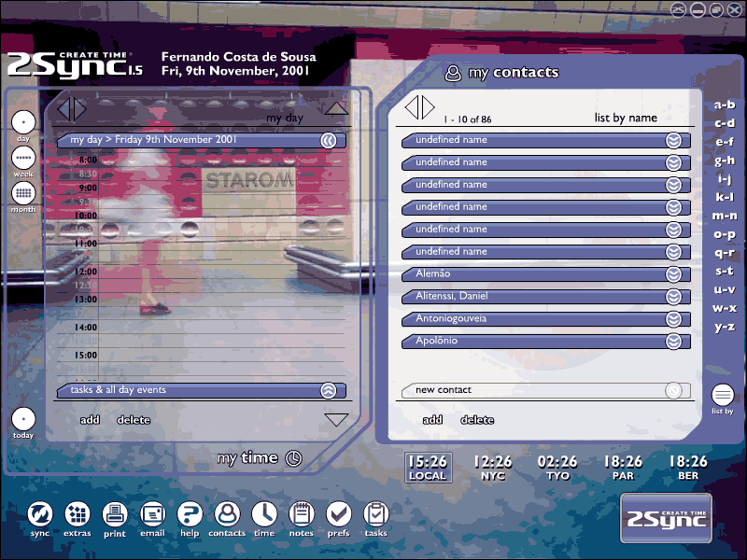The width and height of the screenshot is (747, 560).
Task: Open the help icon
Action: coord(190,513)
